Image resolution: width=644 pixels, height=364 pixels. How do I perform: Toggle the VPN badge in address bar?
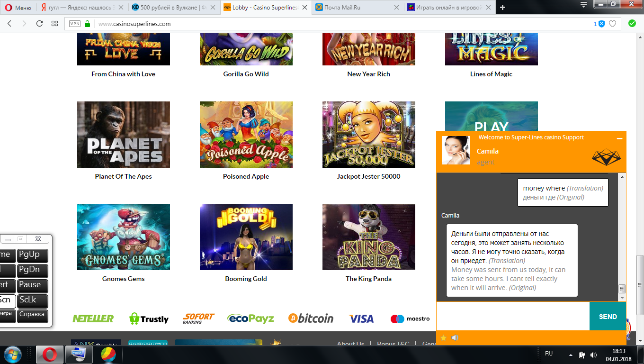click(75, 24)
